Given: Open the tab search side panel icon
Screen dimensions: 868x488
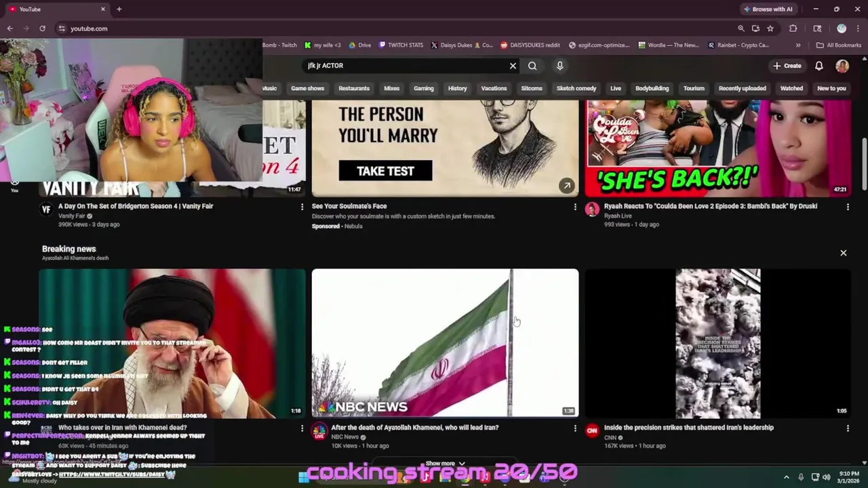Looking at the screenshot, I should (x=817, y=28).
